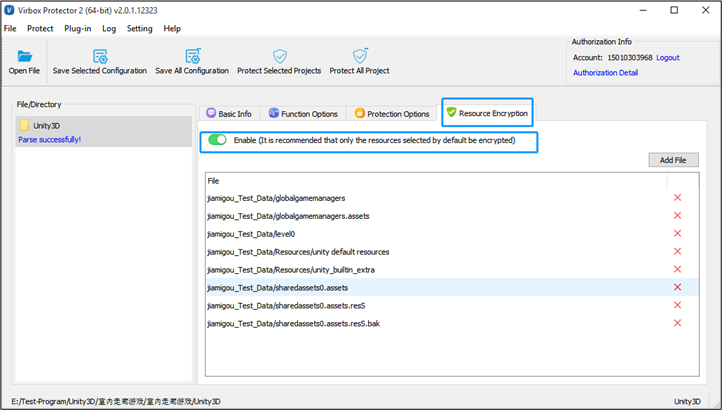722x410 pixels.
Task: Switch to the Protection Options tab
Action: click(x=392, y=113)
